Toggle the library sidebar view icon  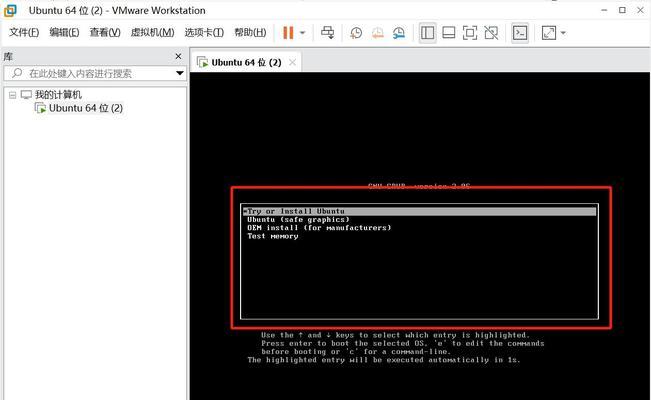pos(427,33)
